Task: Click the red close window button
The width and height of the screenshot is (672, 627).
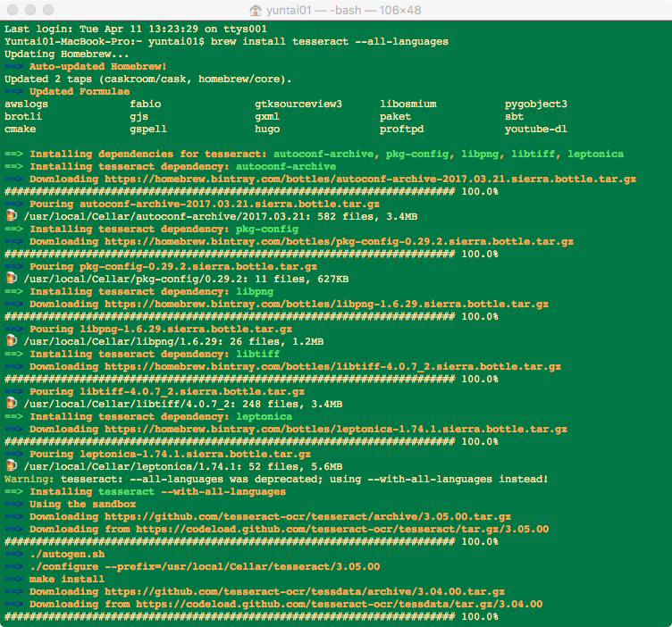Action: point(13,10)
